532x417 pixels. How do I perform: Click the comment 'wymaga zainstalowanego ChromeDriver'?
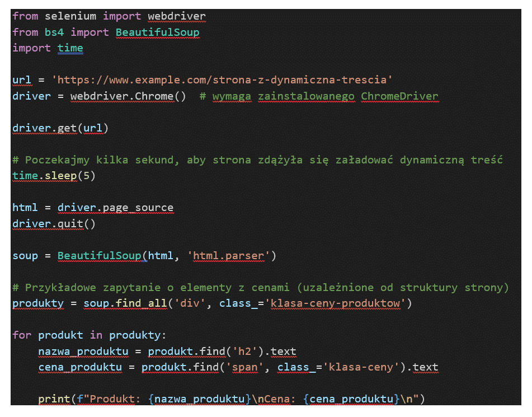326,96
